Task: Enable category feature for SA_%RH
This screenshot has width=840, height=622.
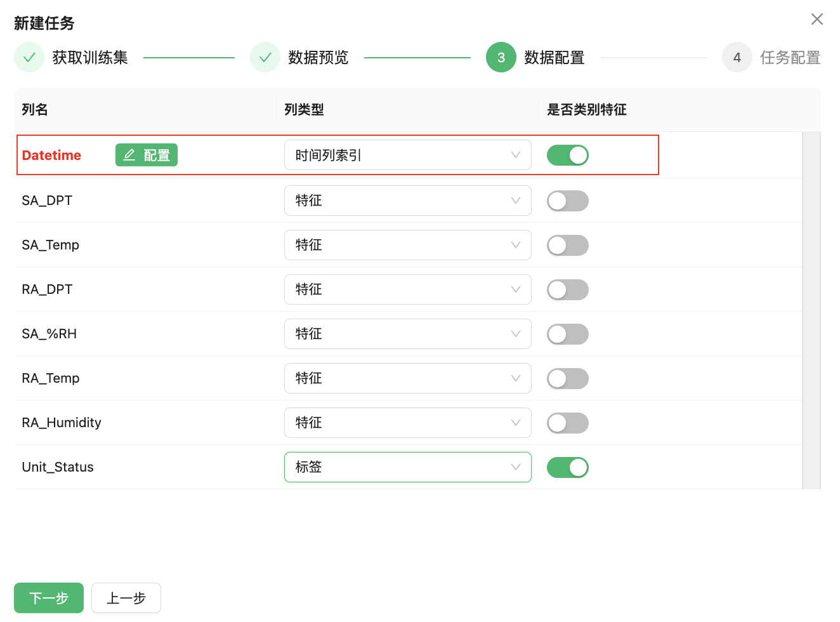Action: (568, 334)
